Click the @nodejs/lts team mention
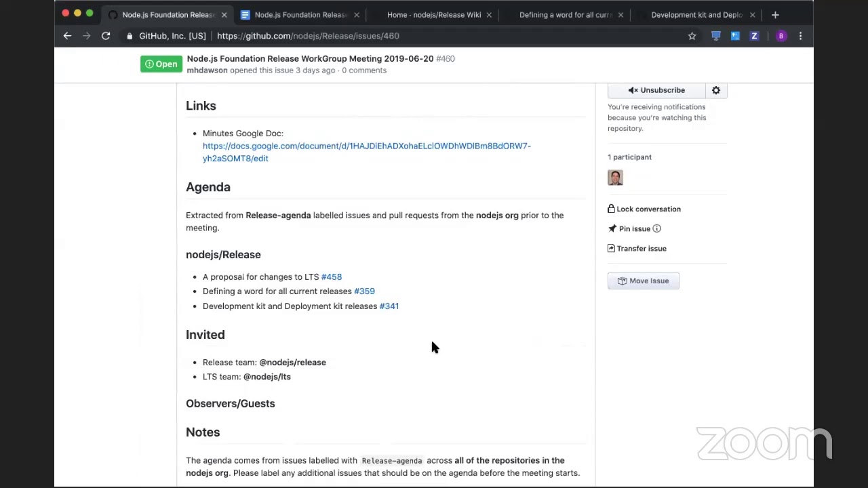This screenshot has width=868, height=488. tap(267, 376)
